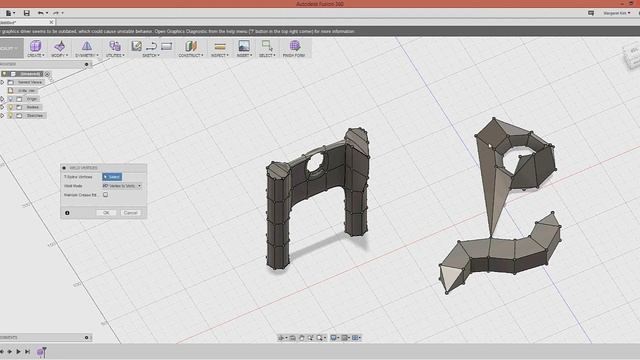640x360 pixels.
Task: Open the Create form tool icon
Action: click(x=36, y=46)
